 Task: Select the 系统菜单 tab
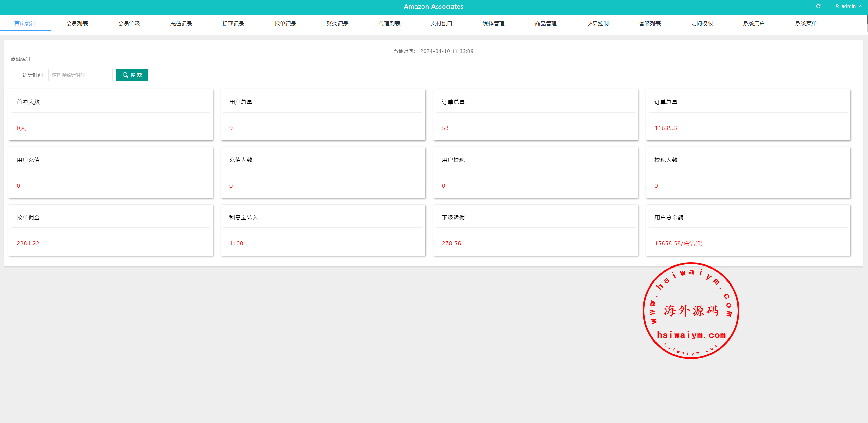806,23
